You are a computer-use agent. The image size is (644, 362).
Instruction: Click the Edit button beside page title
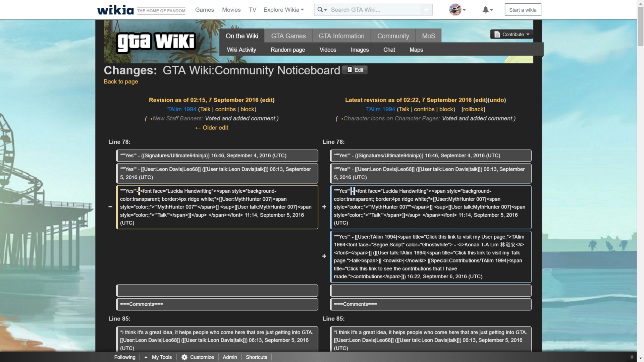(355, 70)
